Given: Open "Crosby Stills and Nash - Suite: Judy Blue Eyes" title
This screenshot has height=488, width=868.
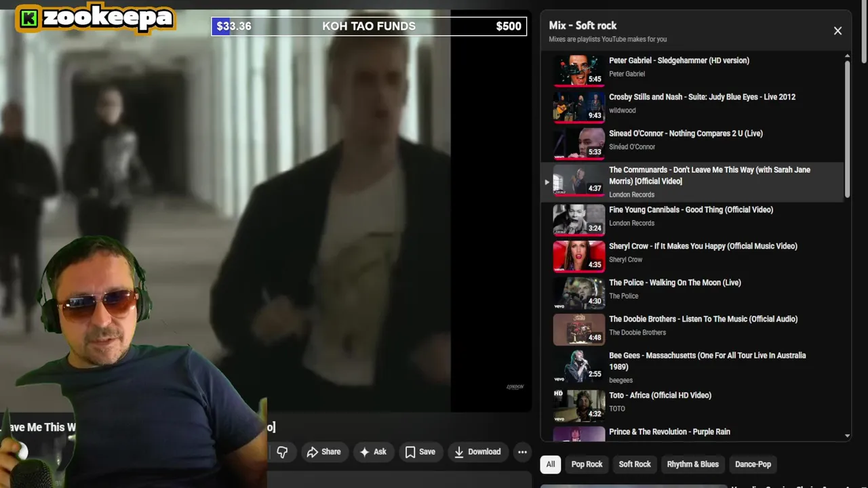Looking at the screenshot, I should click(x=702, y=97).
